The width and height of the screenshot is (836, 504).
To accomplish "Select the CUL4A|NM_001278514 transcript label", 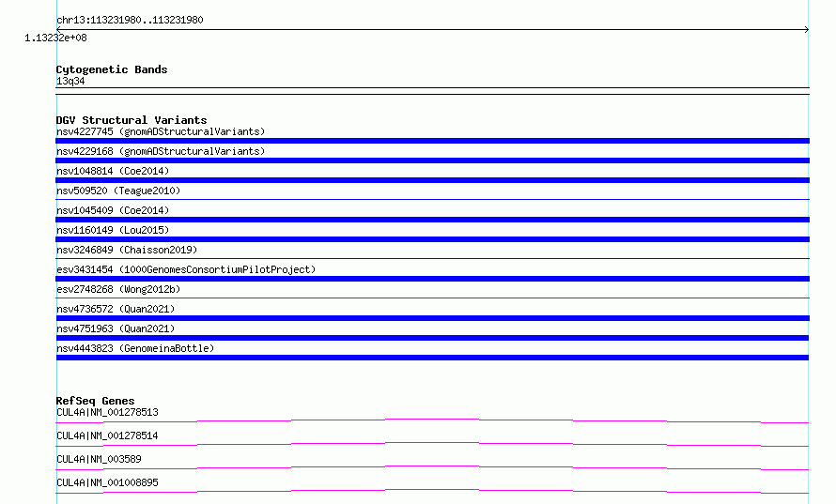I will 107,435.
